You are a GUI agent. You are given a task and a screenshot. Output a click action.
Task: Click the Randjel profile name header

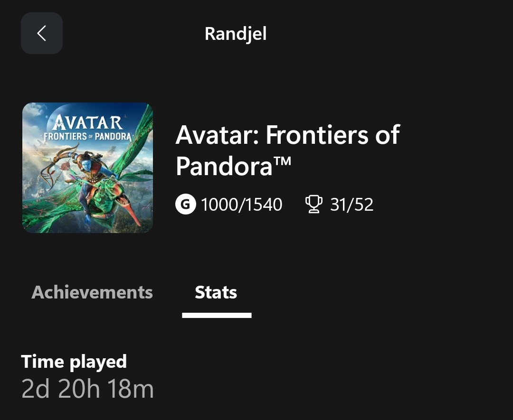tap(236, 34)
